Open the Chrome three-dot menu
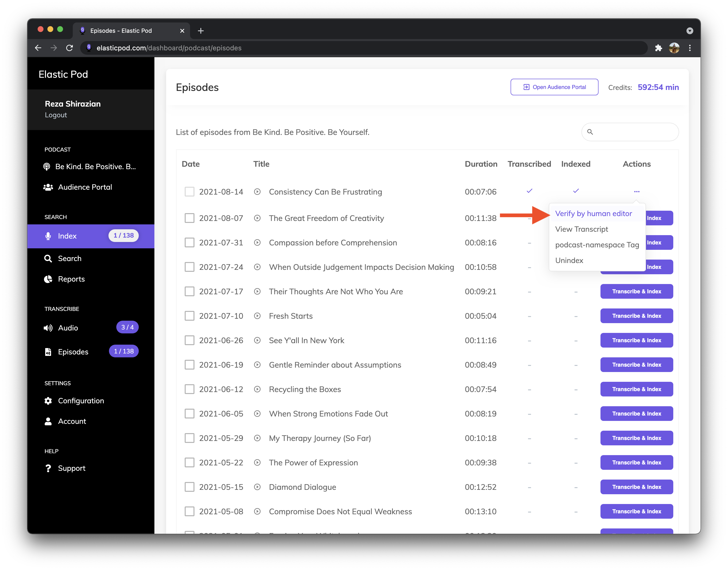This screenshot has width=728, height=570. pos(690,48)
